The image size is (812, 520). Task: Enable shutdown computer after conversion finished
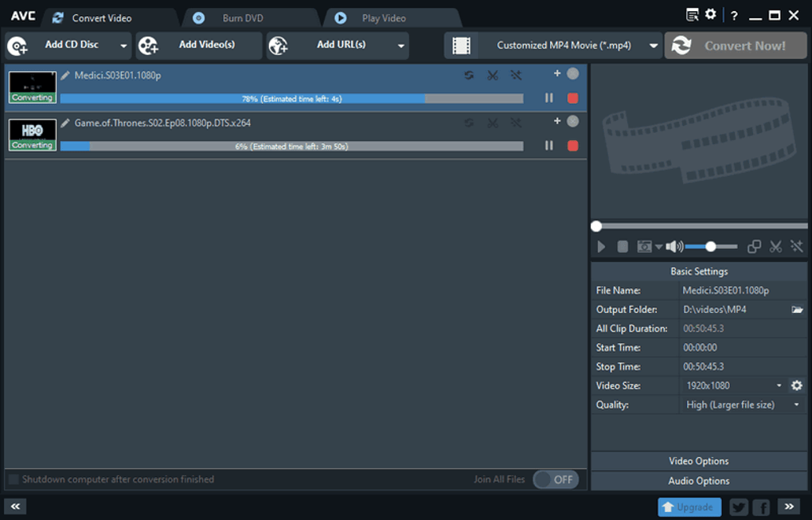[14, 479]
